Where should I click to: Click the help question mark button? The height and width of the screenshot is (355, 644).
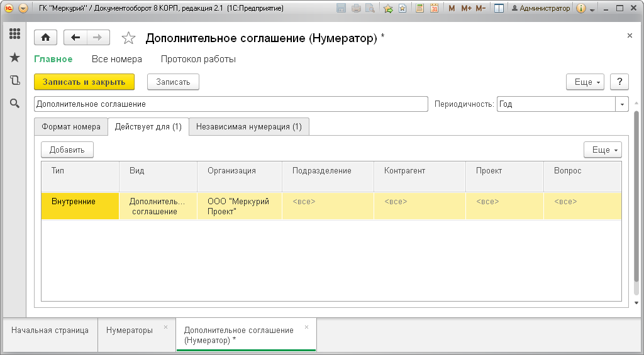619,82
